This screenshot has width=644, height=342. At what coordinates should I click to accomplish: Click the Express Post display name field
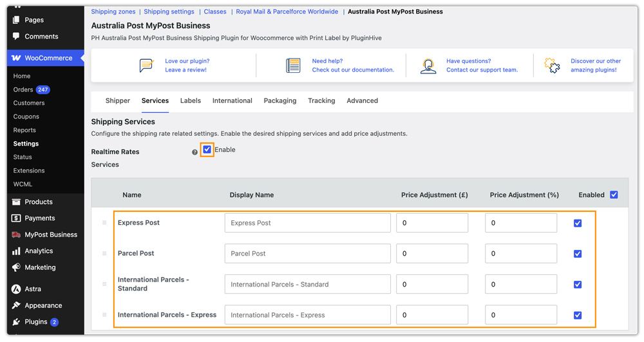click(308, 223)
